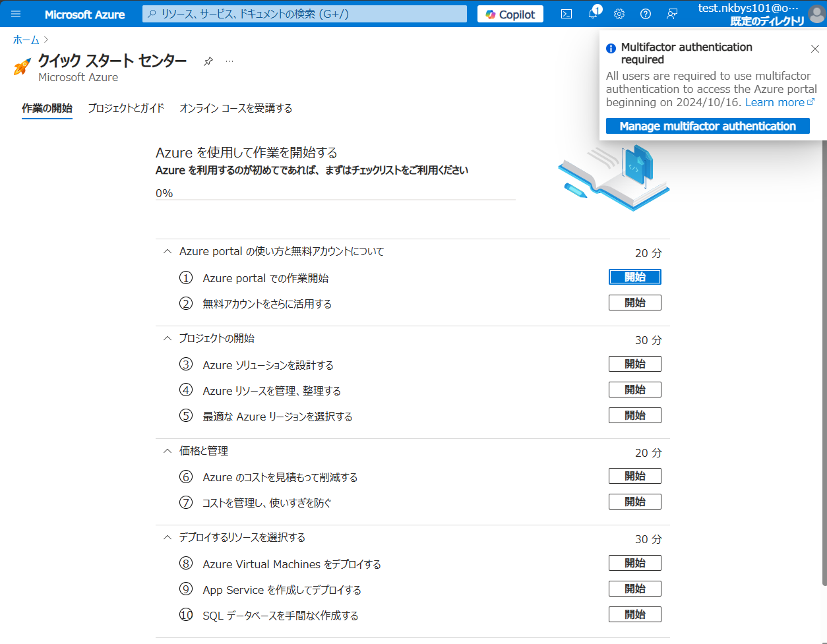Switch to オンライン コースを受講する tab
This screenshot has width=827, height=644.
(236, 108)
